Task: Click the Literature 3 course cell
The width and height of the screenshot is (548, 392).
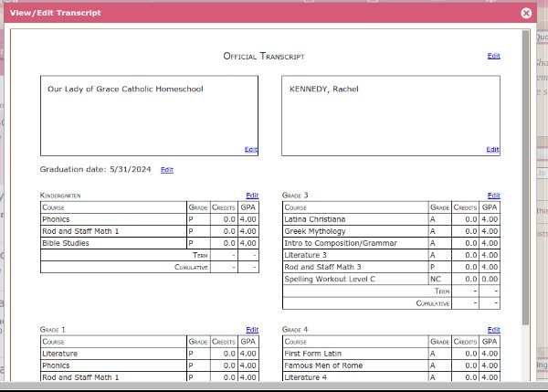Action: click(355, 255)
